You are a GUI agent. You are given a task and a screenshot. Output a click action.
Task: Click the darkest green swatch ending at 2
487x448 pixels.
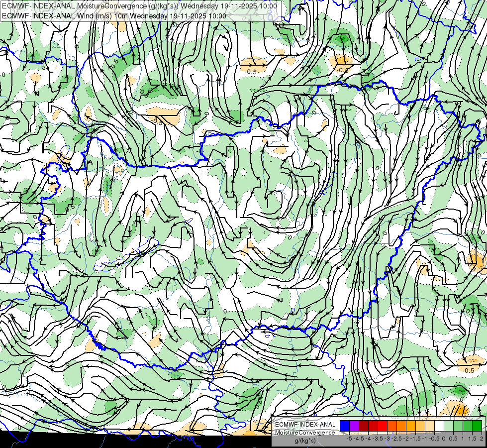[x=478, y=426]
